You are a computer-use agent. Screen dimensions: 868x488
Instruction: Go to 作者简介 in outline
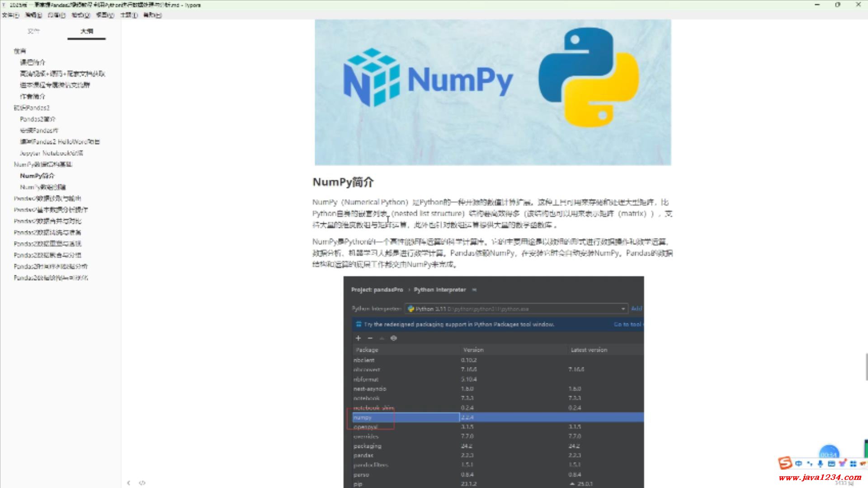(x=33, y=96)
